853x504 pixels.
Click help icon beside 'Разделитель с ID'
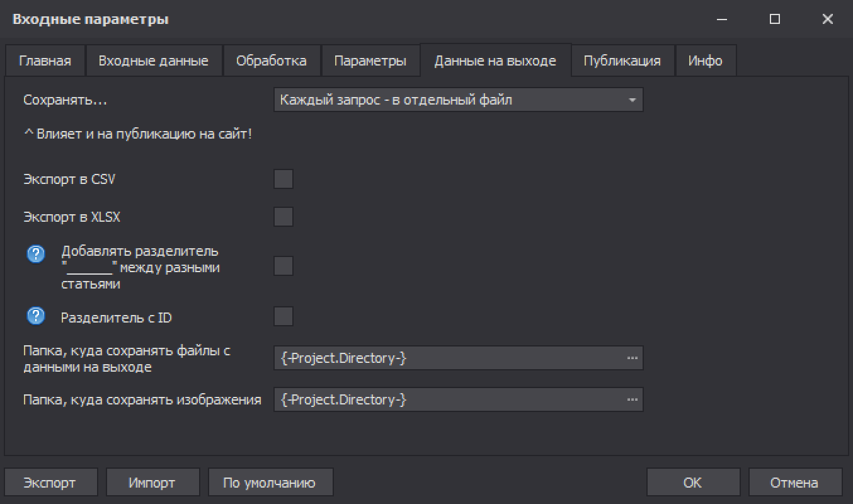(36, 316)
